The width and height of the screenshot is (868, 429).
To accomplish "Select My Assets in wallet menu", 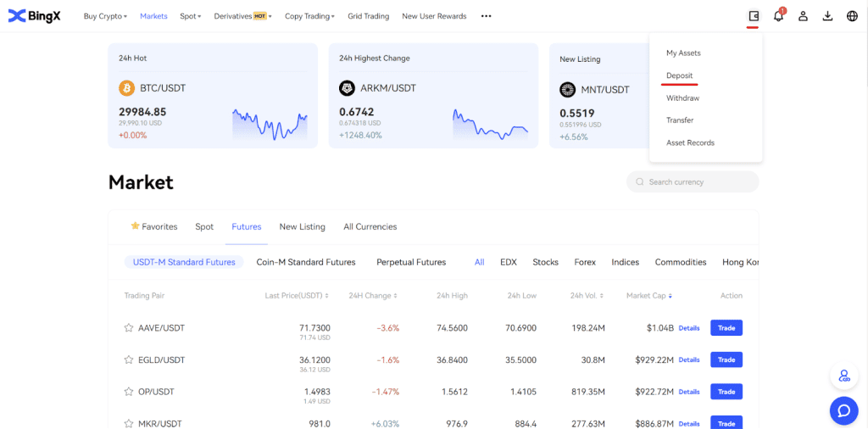I will tap(683, 53).
